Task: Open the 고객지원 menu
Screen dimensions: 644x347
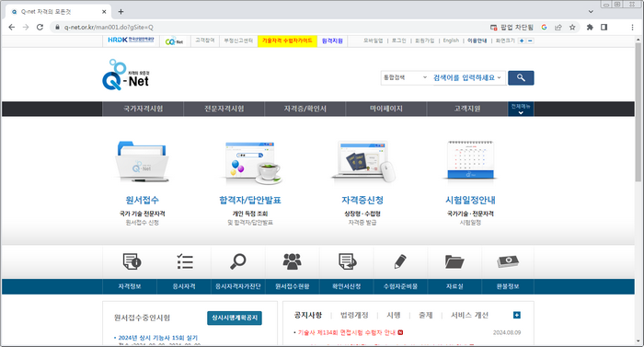Action: tap(467, 109)
